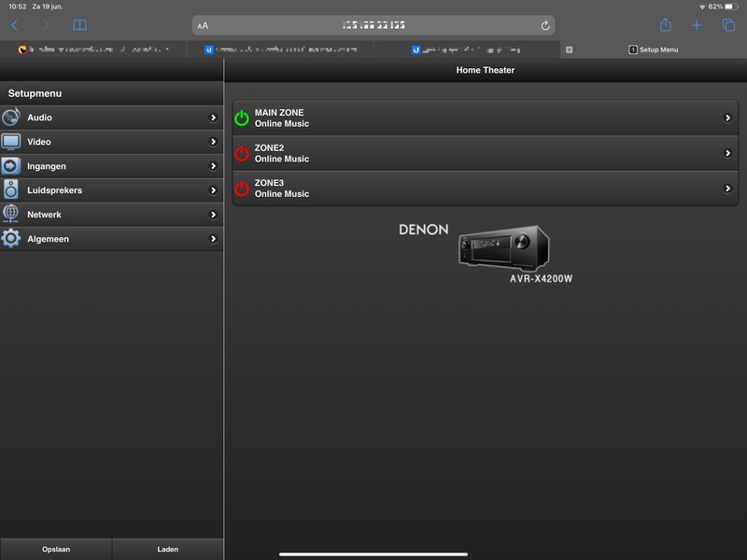Viewport: 747px width, 560px height.
Task: Toggle MAIN ZONE power button
Action: click(242, 119)
